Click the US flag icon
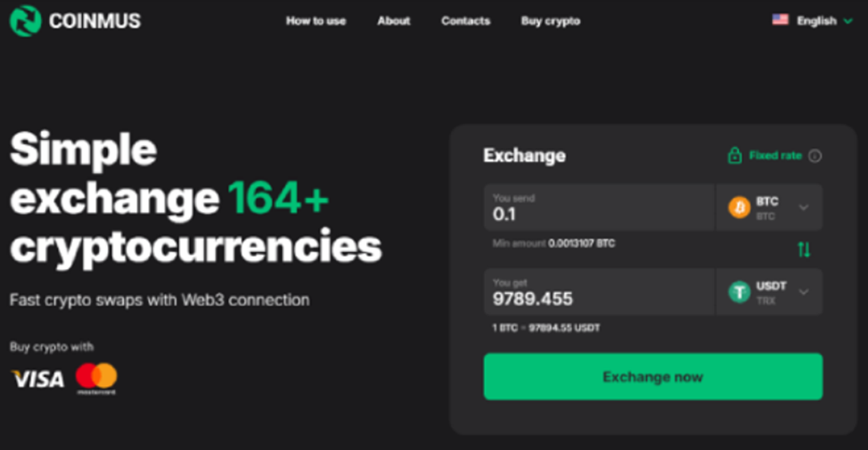The width and height of the screenshot is (868, 450). (x=781, y=20)
